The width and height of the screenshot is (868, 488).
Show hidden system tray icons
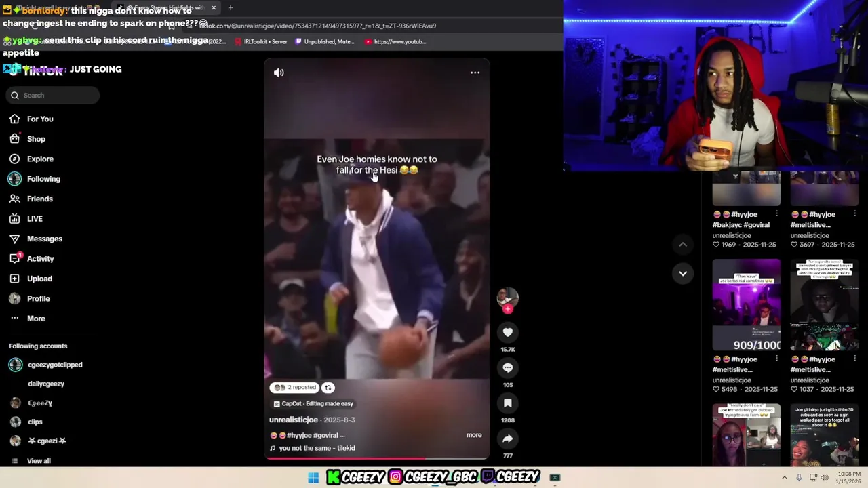pyautogui.click(x=785, y=478)
